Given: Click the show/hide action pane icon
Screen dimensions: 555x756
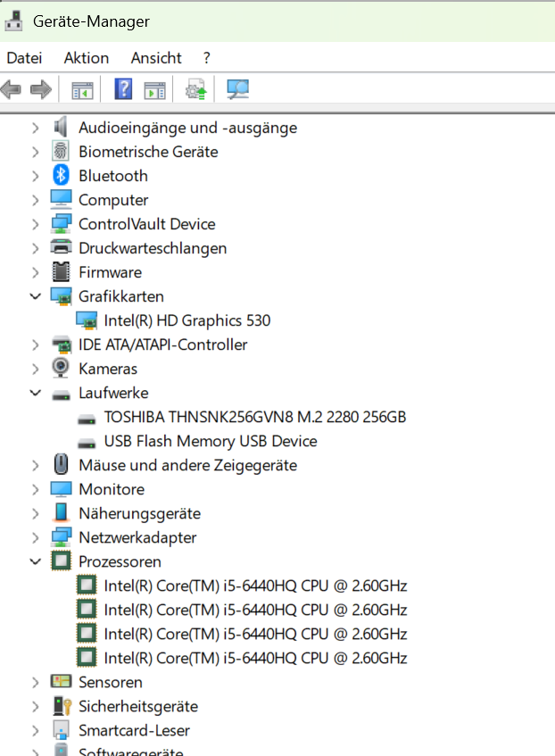Looking at the screenshot, I should click(154, 90).
